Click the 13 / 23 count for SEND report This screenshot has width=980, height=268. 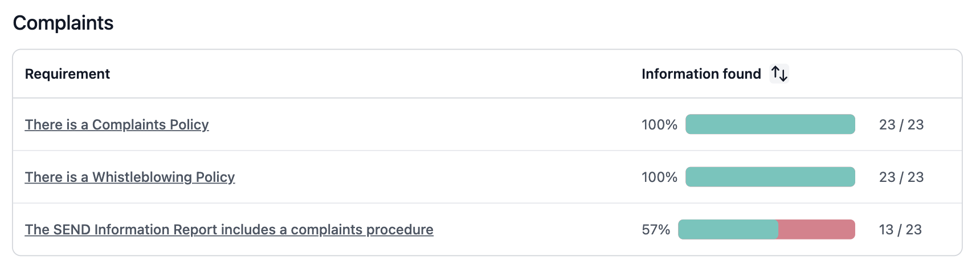[900, 230]
